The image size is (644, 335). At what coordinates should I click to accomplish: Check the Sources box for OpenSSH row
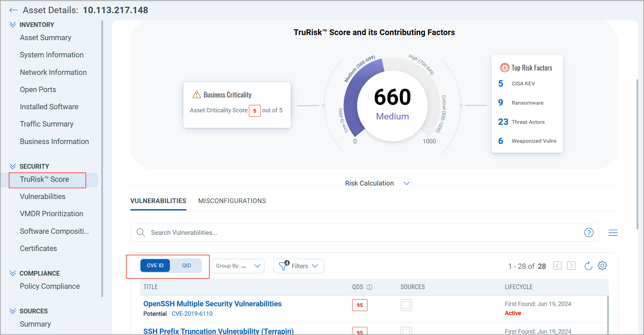point(406,305)
